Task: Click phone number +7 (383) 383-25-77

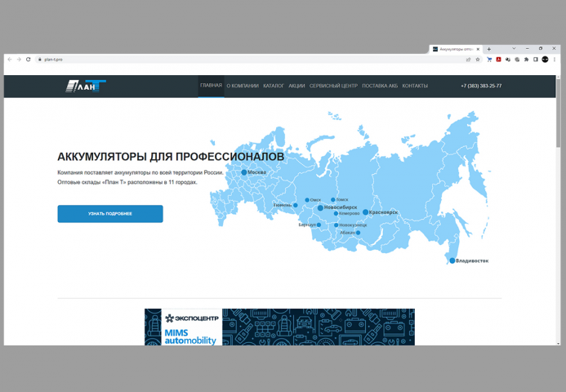Action: (481, 86)
